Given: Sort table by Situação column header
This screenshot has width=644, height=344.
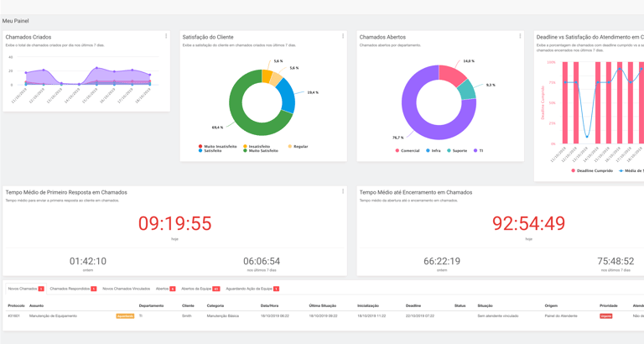Looking at the screenshot, I should (485, 305).
